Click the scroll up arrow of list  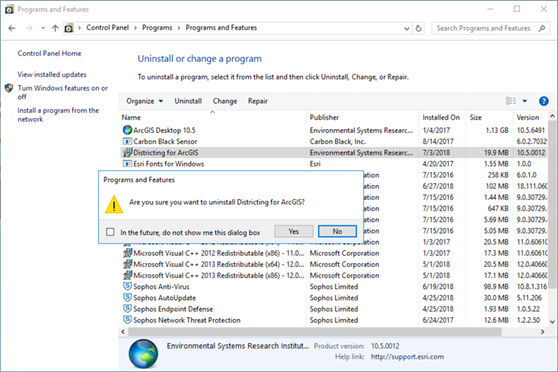click(x=552, y=116)
